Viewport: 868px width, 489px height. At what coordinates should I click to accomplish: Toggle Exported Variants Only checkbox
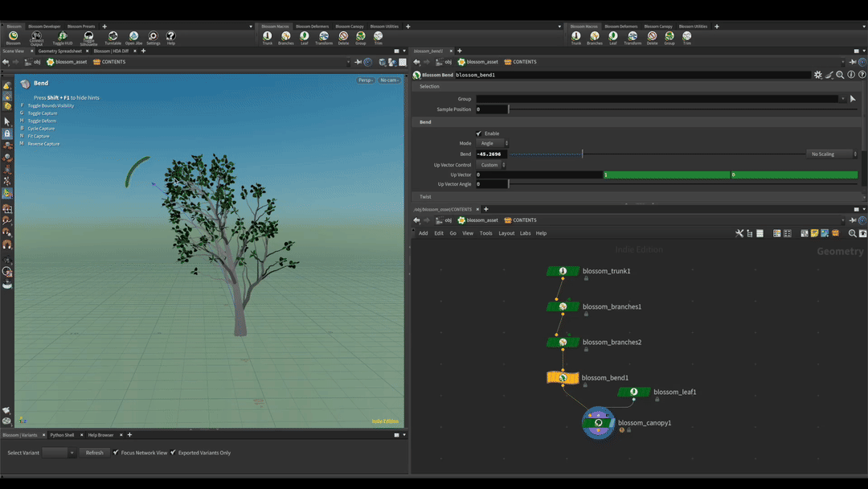[x=173, y=453]
